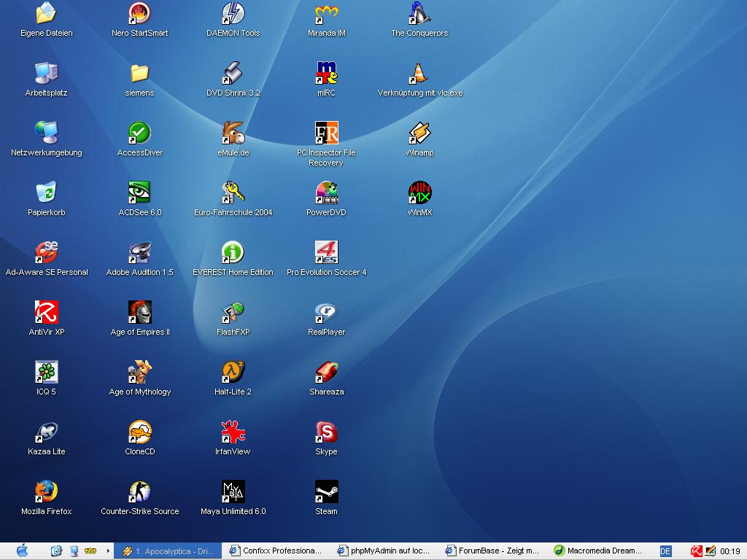Screen dimensions: 747x560
Task: Click the Steam desktop shortcut
Action: 326,491
